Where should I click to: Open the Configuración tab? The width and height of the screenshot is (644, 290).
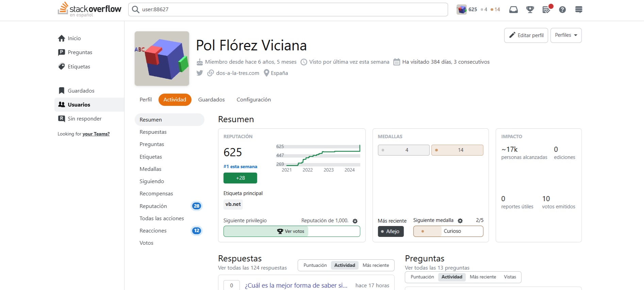pos(253,99)
